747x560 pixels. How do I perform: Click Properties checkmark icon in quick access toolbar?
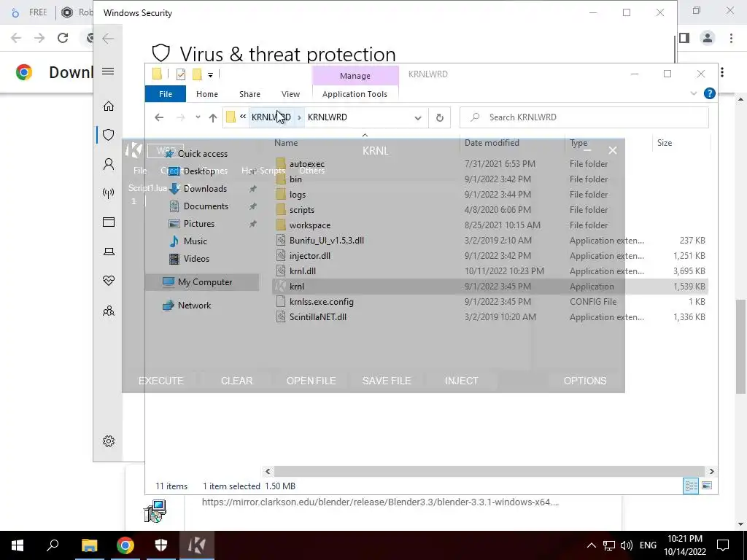click(181, 74)
